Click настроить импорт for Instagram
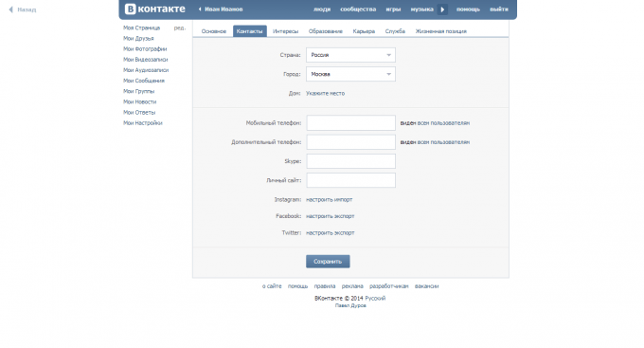Screen dimensions: 644x348 [x=329, y=199]
